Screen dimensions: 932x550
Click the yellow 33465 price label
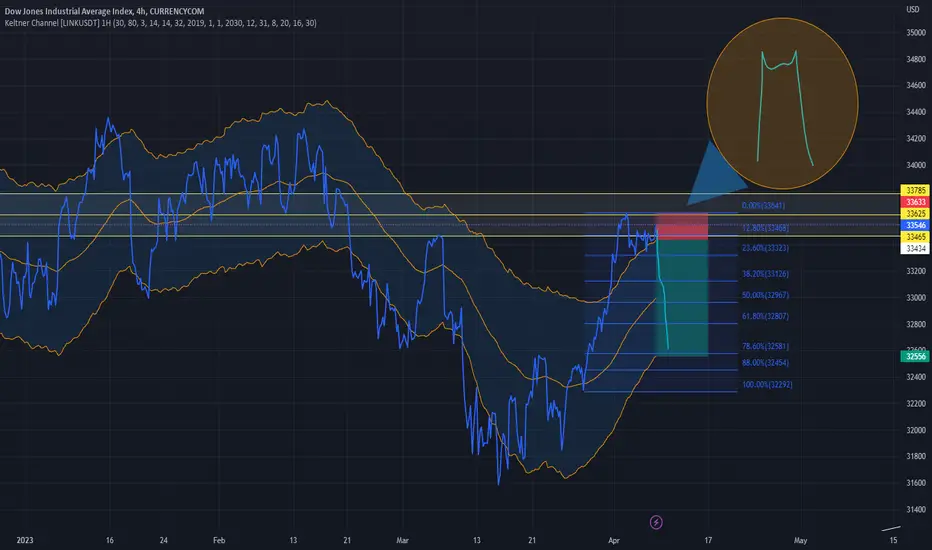915,237
